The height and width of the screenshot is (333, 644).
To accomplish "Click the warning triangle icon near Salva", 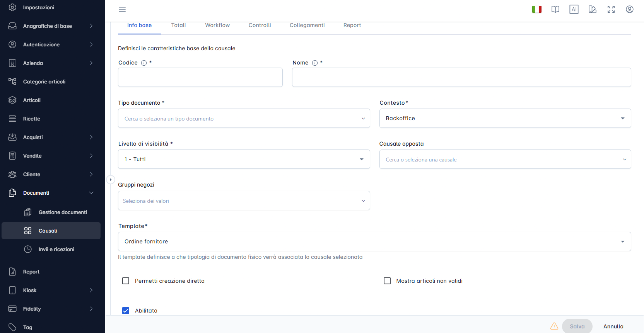I will click(554, 326).
